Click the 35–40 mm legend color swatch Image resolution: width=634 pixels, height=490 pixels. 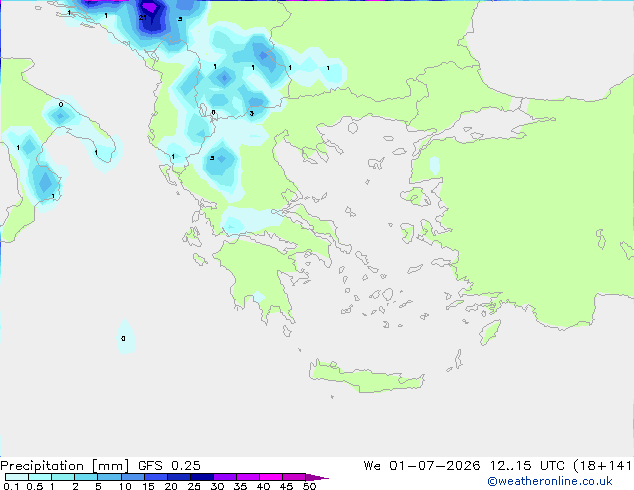pos(247,477)
